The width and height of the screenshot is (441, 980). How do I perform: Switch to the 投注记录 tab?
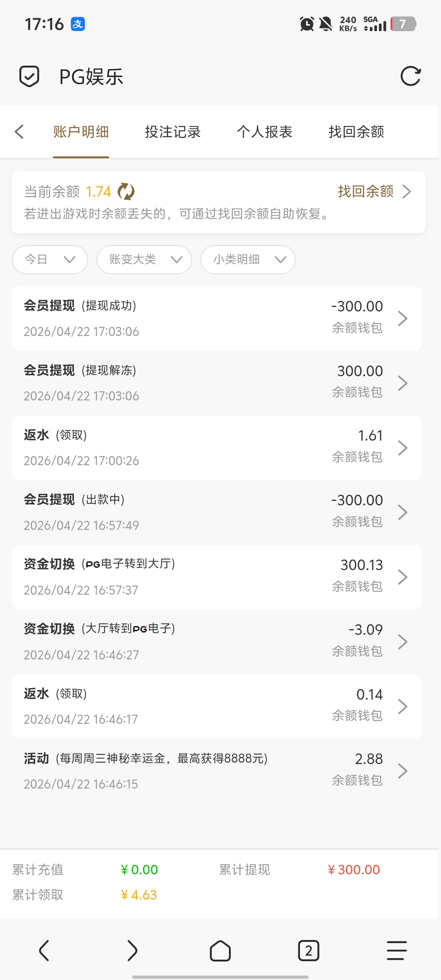[173, 132]
